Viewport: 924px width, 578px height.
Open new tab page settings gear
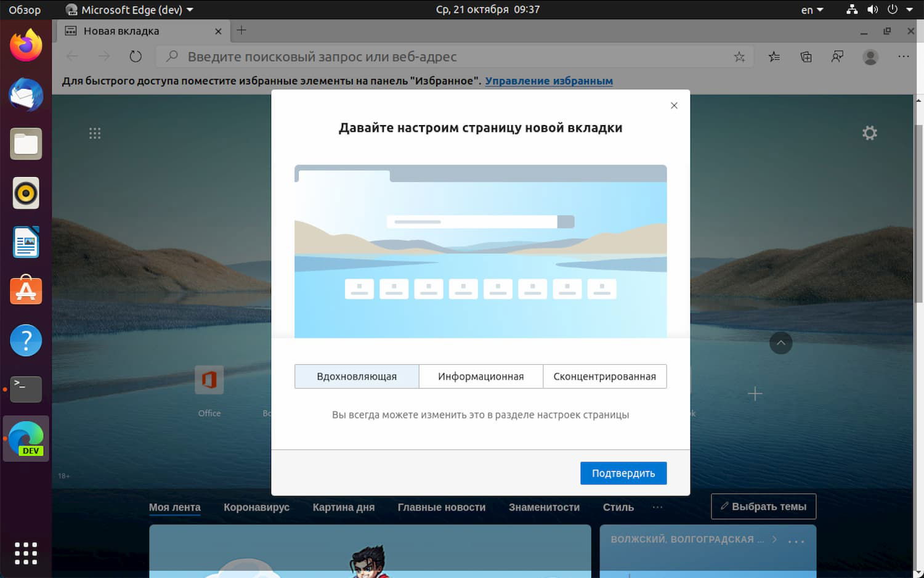[869, 132]
